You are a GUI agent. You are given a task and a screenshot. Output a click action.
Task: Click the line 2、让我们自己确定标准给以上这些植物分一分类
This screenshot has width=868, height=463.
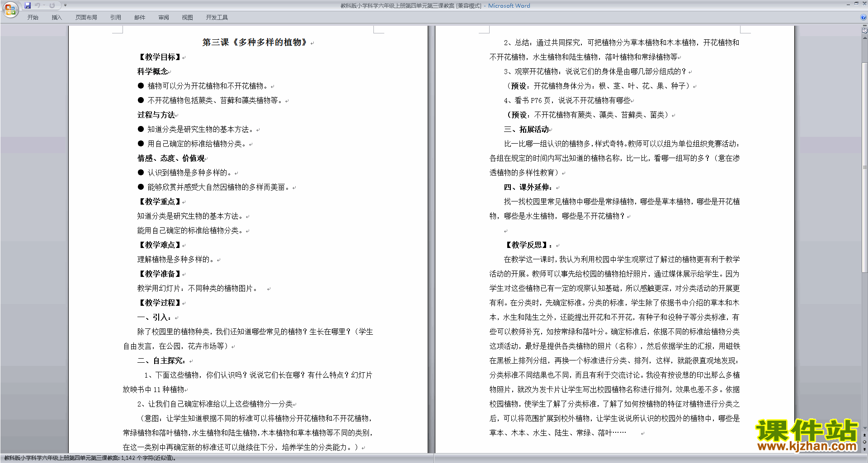tap(215, 404)
